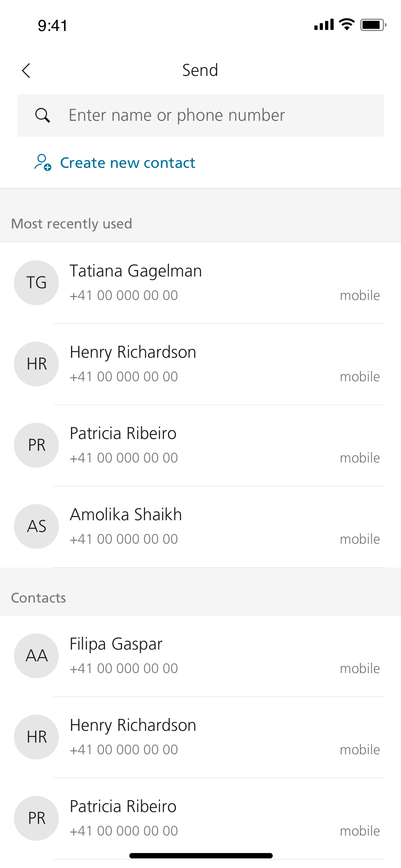Tap the TG avatar circle
This screenshot has height=868, width=401.
point(36,283)
